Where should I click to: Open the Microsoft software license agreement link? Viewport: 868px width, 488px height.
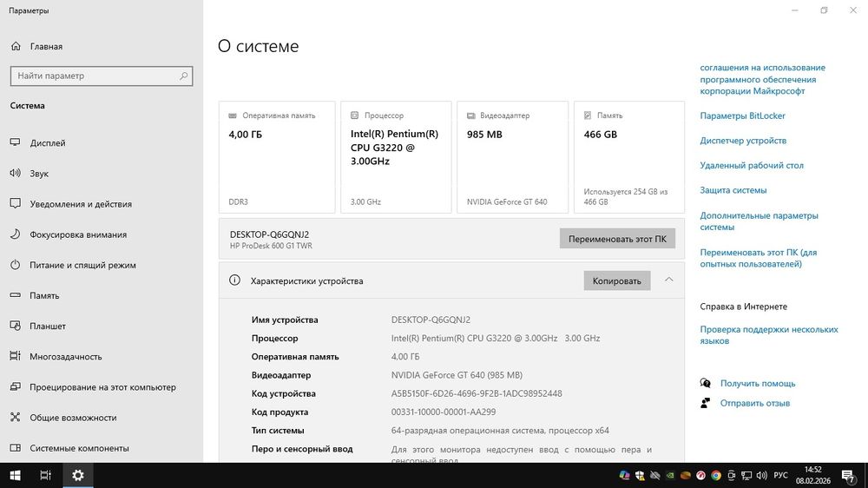762,79
